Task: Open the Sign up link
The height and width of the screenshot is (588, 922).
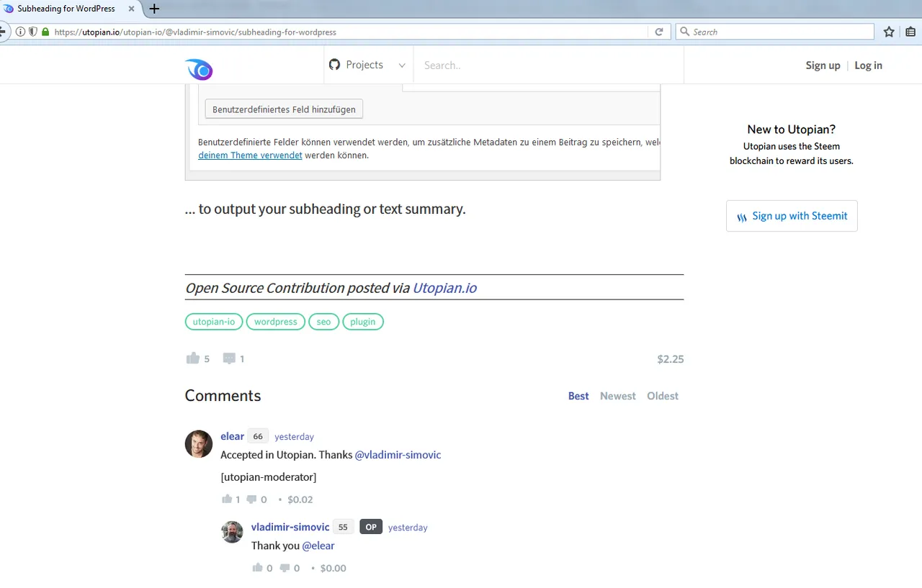Action: (823, 65)
